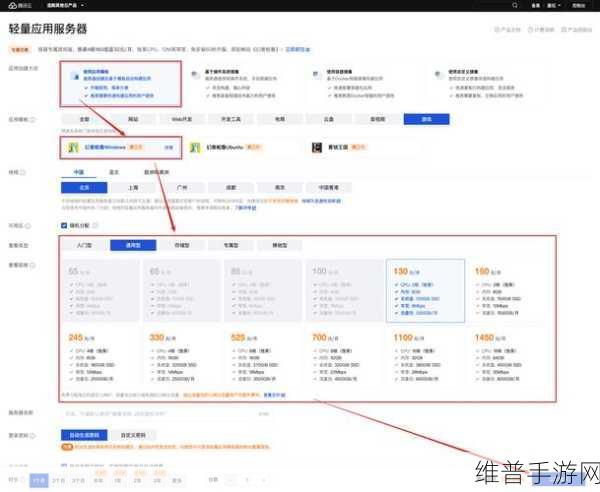This screenshot has height=492, width=600.
Task: Click the help icon beside the availability zone label
Action: (x=28, y=226)
